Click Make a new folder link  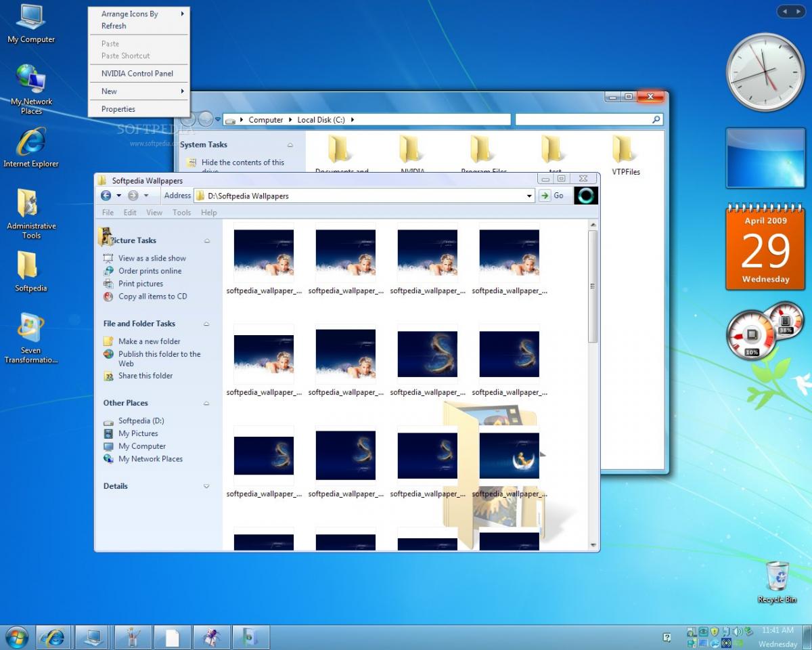(149, 341)
